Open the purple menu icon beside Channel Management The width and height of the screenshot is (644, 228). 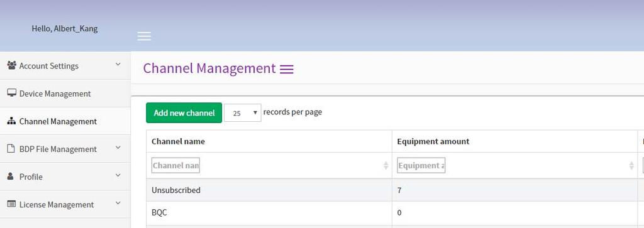pyautogui.click(x=287, y=69)
